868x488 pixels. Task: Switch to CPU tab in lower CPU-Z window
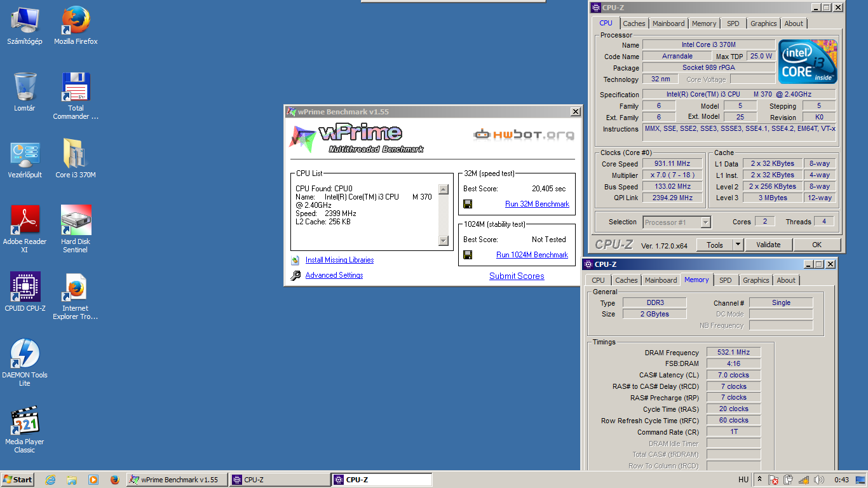click(599, 280)
